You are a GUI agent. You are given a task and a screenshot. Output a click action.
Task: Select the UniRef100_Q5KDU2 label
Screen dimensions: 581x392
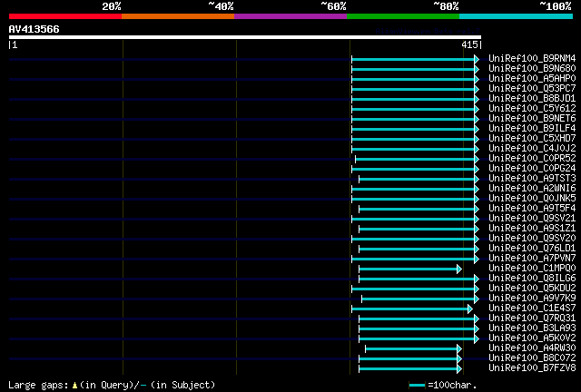coord(532,289)
